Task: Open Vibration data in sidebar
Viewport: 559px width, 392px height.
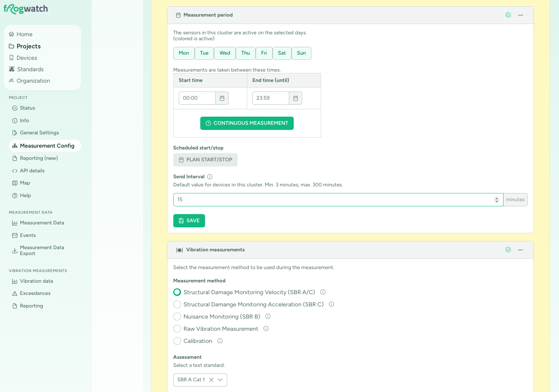Action: [x=33, y=281]
